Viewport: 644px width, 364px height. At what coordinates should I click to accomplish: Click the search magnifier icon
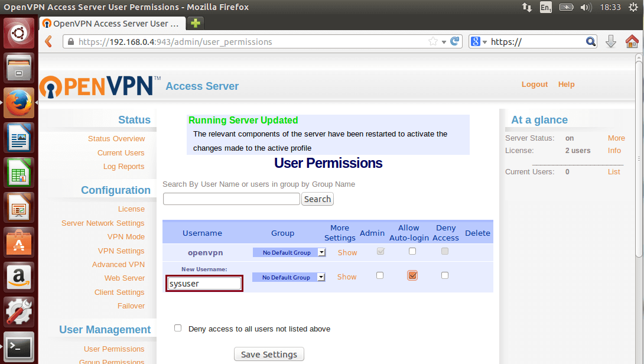coord(591,41)
